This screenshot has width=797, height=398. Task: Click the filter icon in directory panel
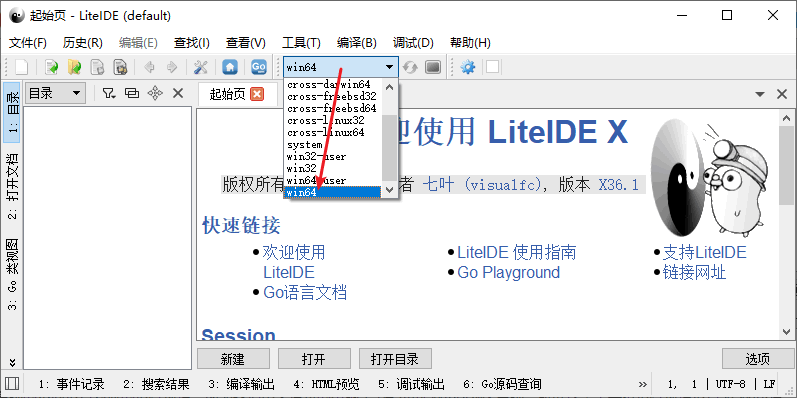tap(109, 93)
